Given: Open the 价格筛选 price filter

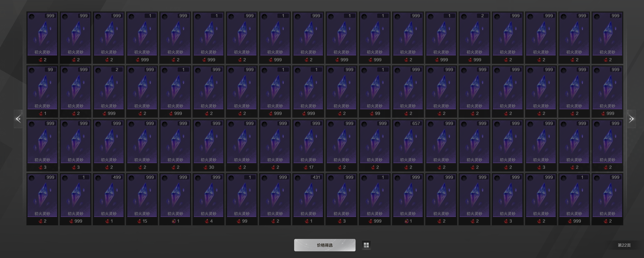Looking at the screenshot, I should tap(325, 245).
